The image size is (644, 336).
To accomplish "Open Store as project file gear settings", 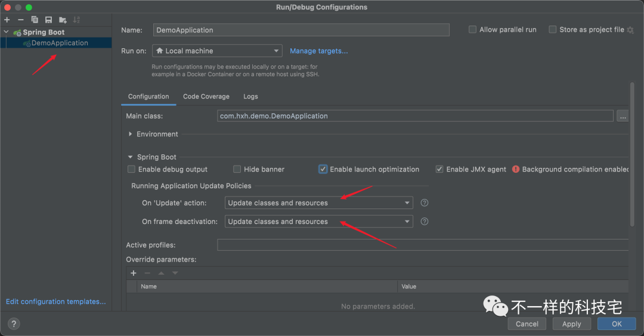I will point(630,30).
